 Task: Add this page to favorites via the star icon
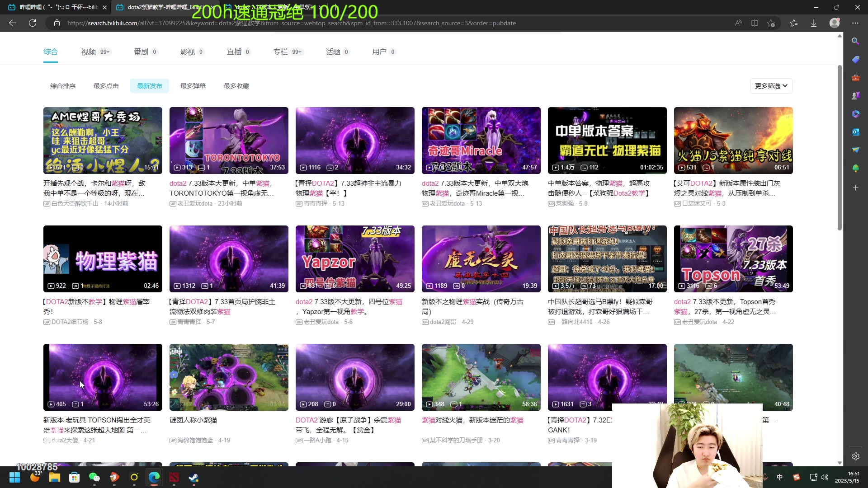771,23
